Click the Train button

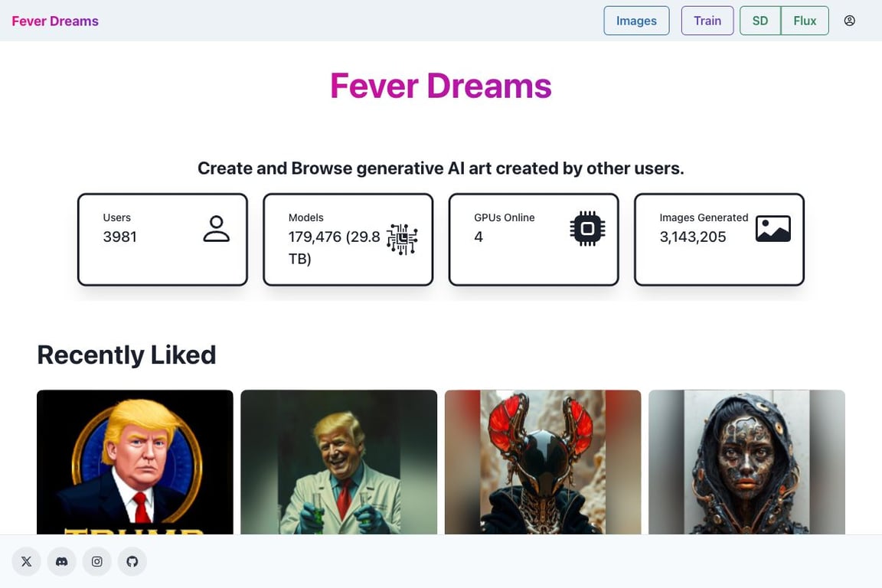point(707,21)
